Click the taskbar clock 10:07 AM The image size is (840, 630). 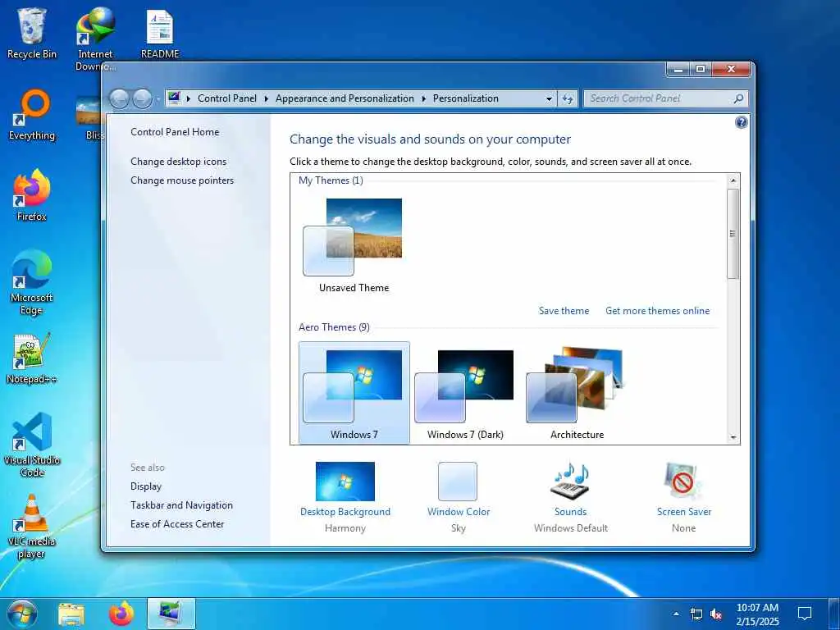click(757, 614)
